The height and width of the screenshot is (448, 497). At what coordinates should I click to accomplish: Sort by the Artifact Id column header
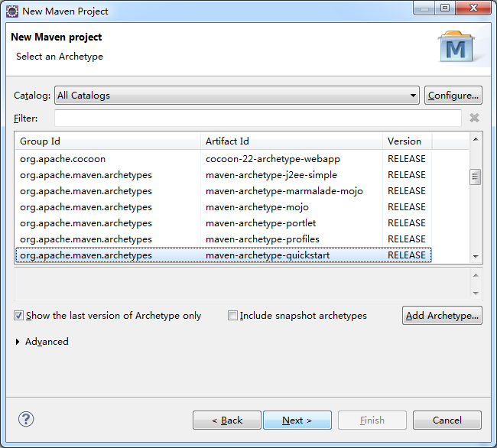coord(291,141)
